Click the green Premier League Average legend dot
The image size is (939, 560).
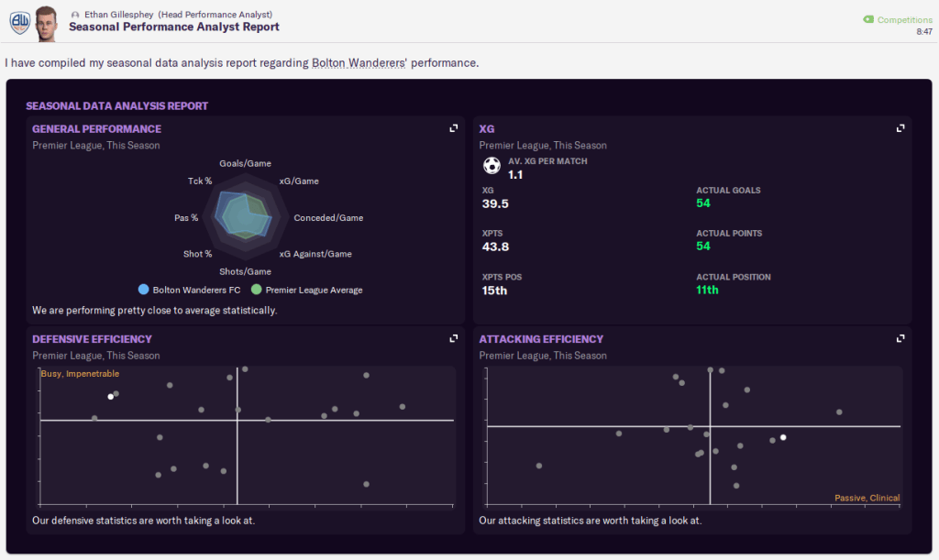point(257,290)
